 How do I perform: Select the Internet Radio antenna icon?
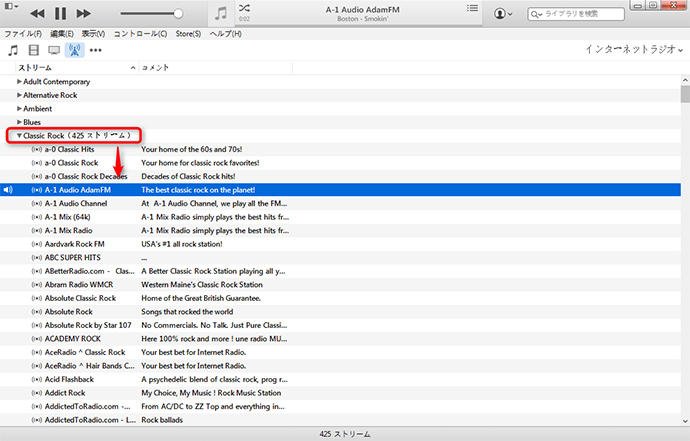click(75, 50)
